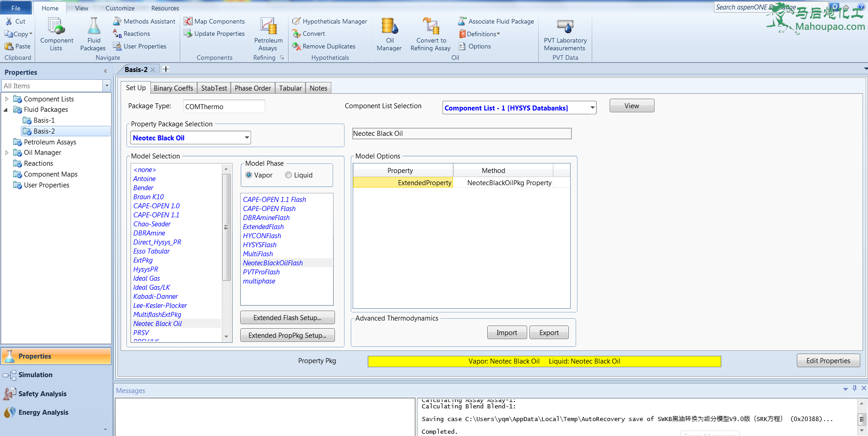
Task: Open Component Maps tree node
Action: coord(50,174)
